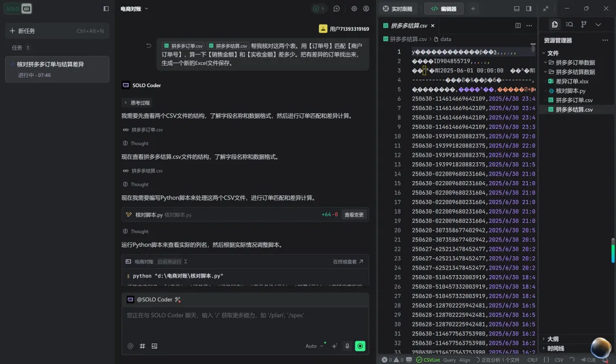This screenshot has height=364, width=616.
Task: Open the Auto model dropdown
Action: (314, 346)
